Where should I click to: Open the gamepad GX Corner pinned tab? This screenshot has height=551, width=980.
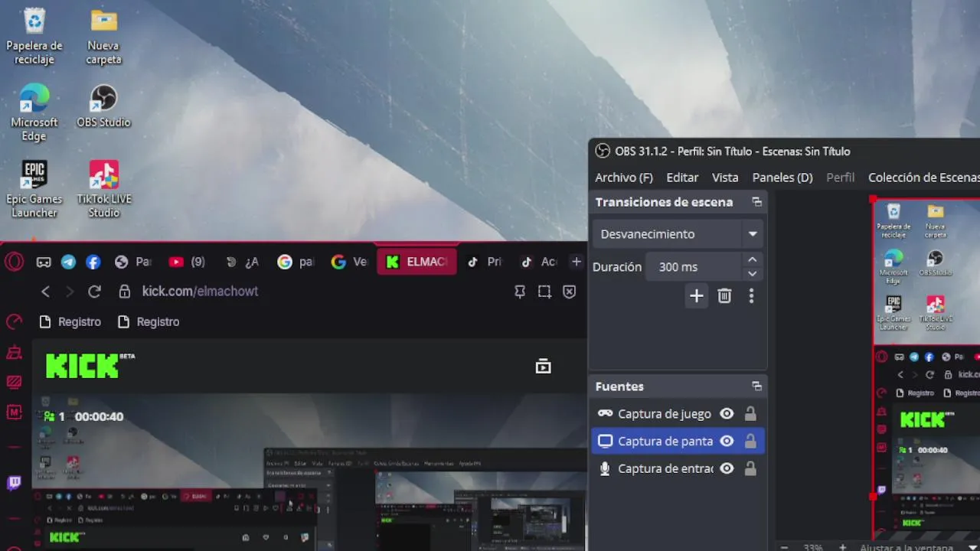(44, 262)
